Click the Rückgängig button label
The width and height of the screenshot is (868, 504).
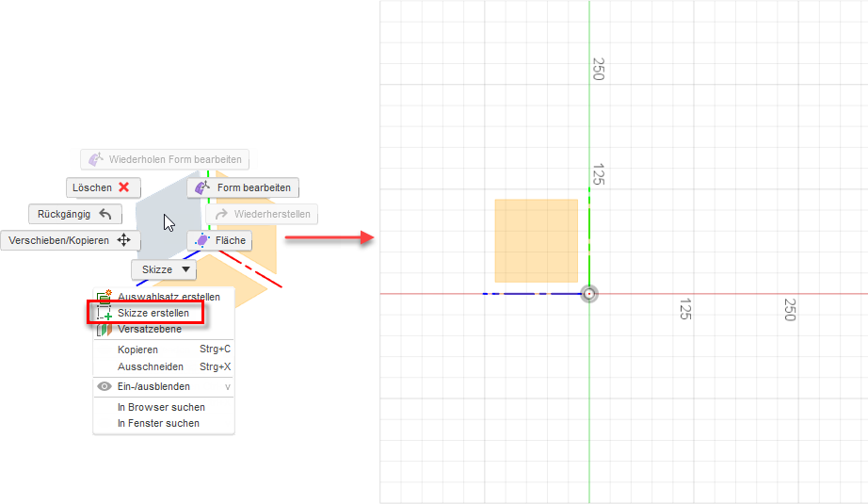pos(64,214)
